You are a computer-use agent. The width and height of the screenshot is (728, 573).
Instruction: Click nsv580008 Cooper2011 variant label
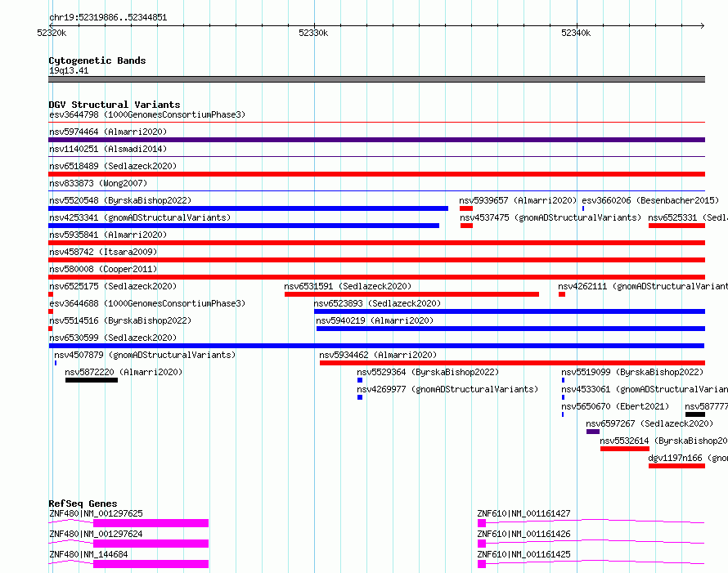tap(103, 269)
